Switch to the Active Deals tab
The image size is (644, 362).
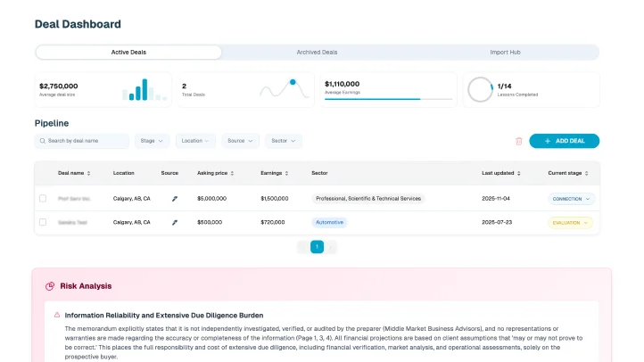(128, 52)
